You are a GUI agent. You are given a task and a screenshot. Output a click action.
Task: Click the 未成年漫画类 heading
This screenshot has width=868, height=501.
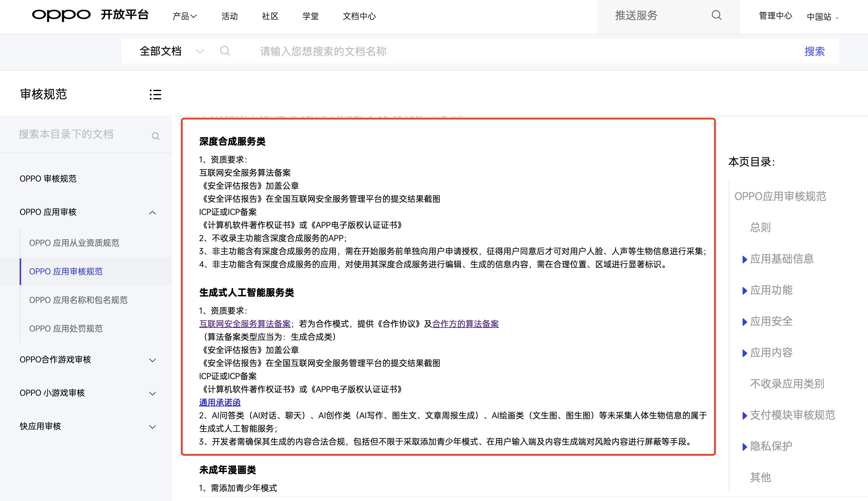(x=227, y=470)
